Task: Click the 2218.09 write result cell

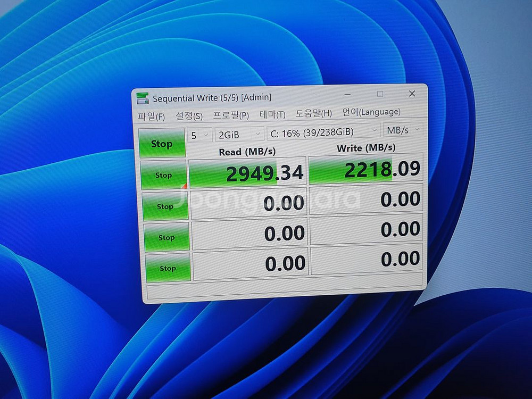Action: click(366, 169)
